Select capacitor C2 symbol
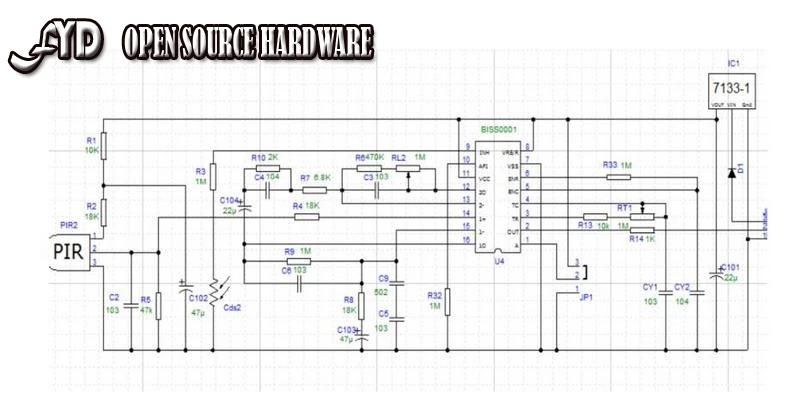This screenshot has width=800, height=393. tap(131, 306)
